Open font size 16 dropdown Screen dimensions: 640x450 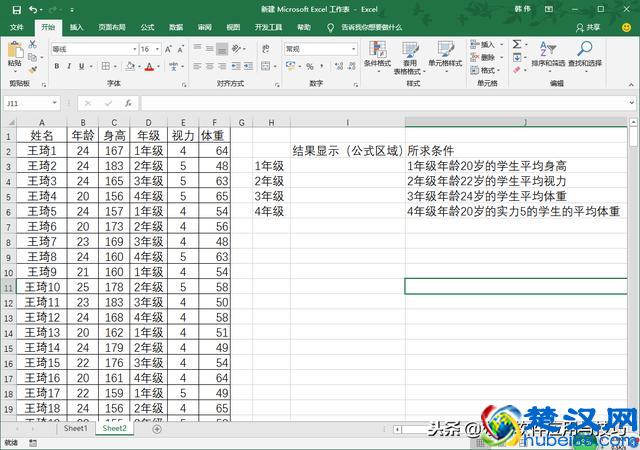click(x=158, y=49)
